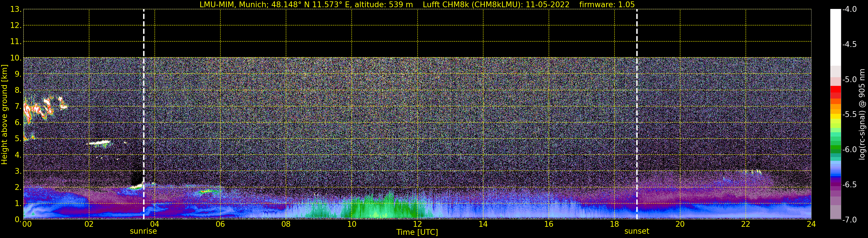Pick the grey bottom band of the colorbar
Image resolution: width=868 pixels, height=238 pixels.
(835, 212)
